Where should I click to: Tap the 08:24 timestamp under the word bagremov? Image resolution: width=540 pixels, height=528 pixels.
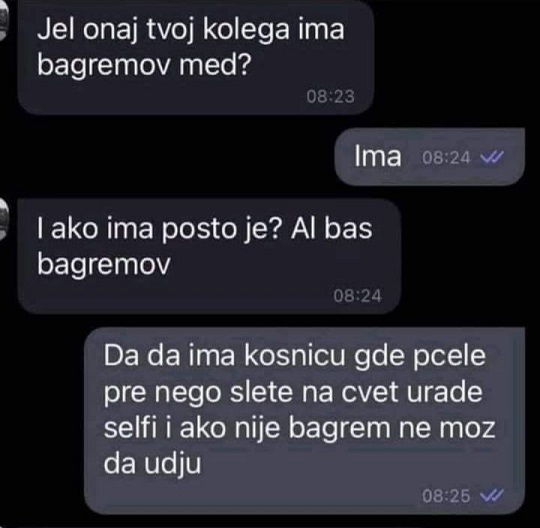coord(357,296)
